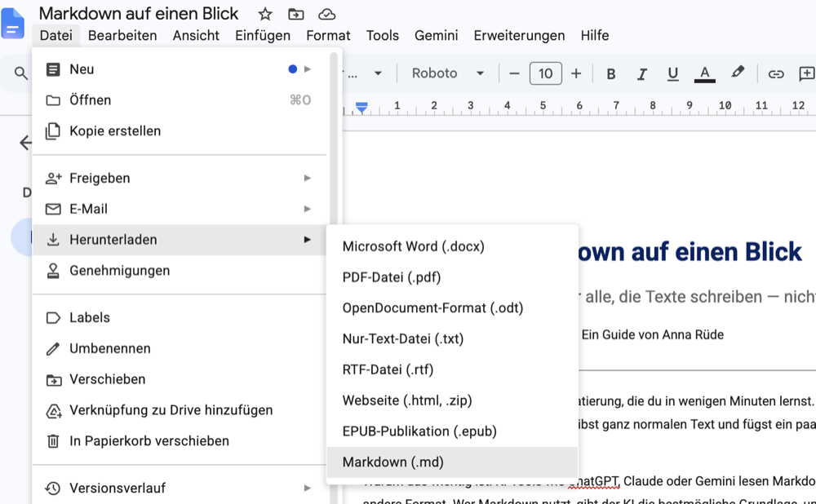
Task: Download as Nur-Text-Datei (.txt)
Action: (x=452, y=338)
